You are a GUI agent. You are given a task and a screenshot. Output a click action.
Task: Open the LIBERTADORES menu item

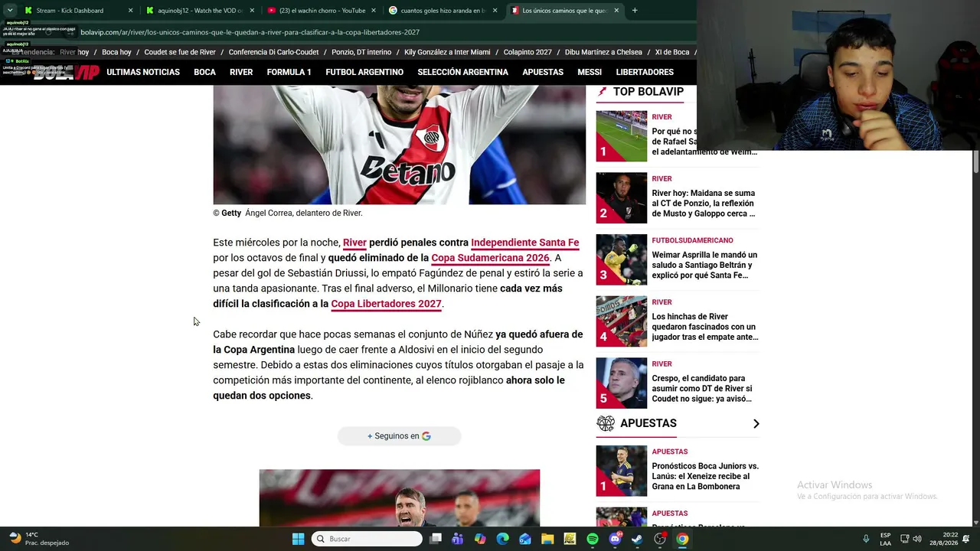(x=645, y=72)
